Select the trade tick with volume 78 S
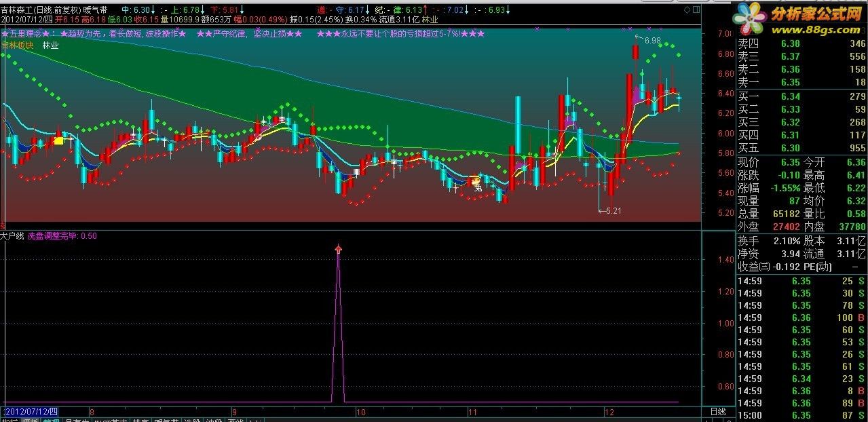This screenshot has width=868, height=422. pos(802,305)
